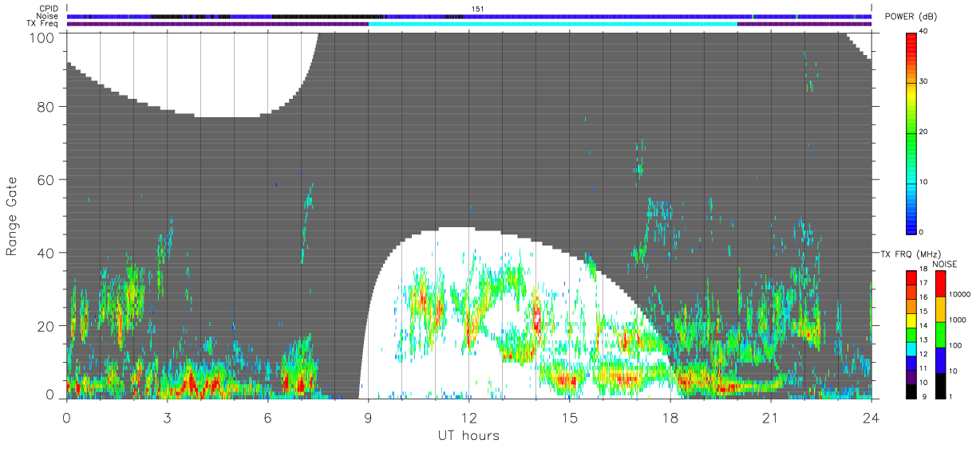Click the 6 tick on UT hours axis
This screenshot has height=452, width=980.
coord(267,418)
